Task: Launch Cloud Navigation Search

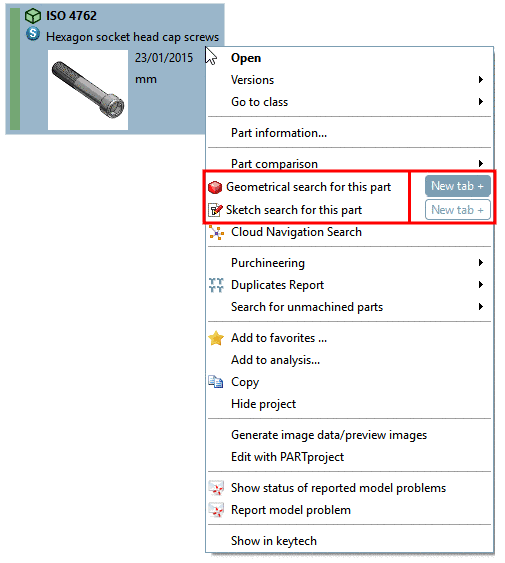Action: pyautogui.click(x=296, y=232)
